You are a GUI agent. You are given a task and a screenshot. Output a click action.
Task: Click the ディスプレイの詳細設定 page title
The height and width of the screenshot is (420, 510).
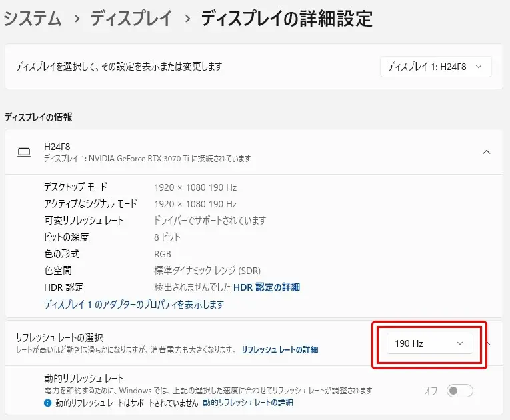(287, 19)
